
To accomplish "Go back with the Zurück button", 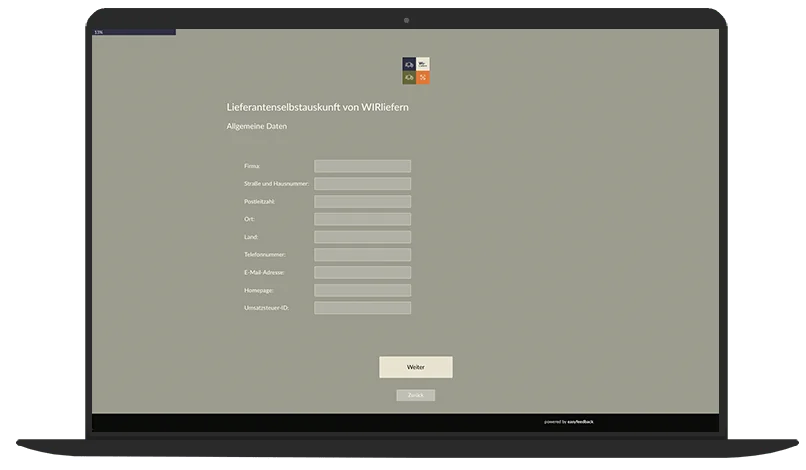I will coord(415,395).
